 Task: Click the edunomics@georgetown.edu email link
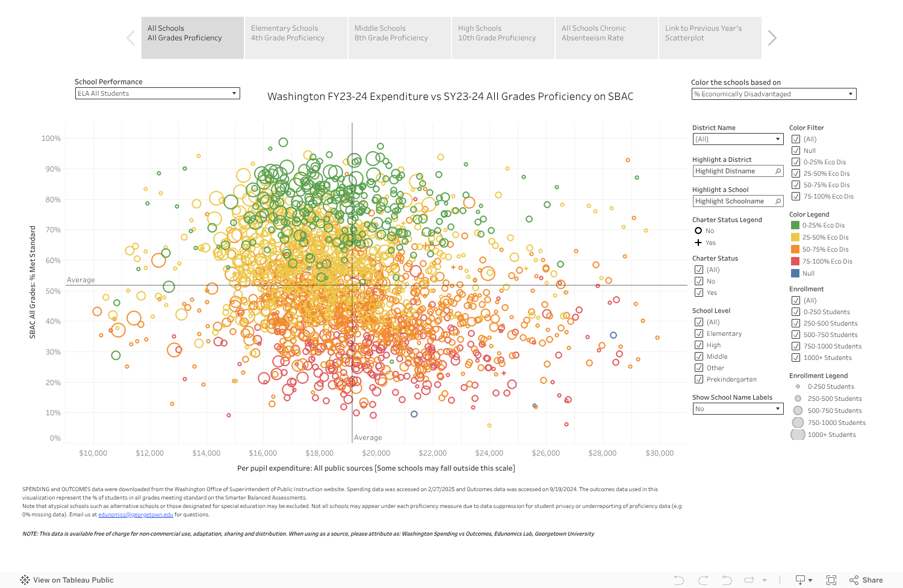[x=135, y=515]
